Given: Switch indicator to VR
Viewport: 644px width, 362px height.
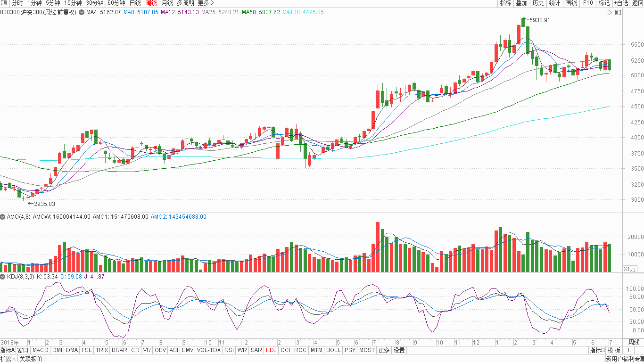Looking at the screenshot, I should (147, 350).
